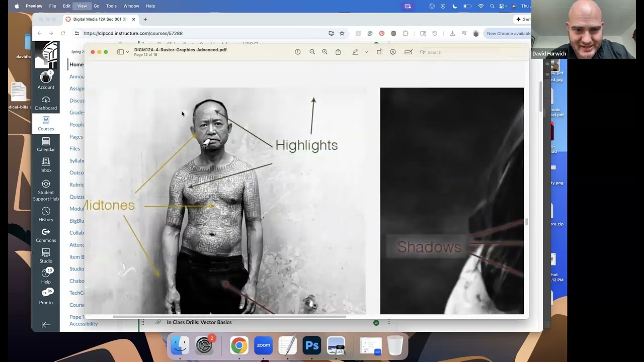
Task: Expand the highlight color dropdown arrow
Action: click(x=366, y=52)
